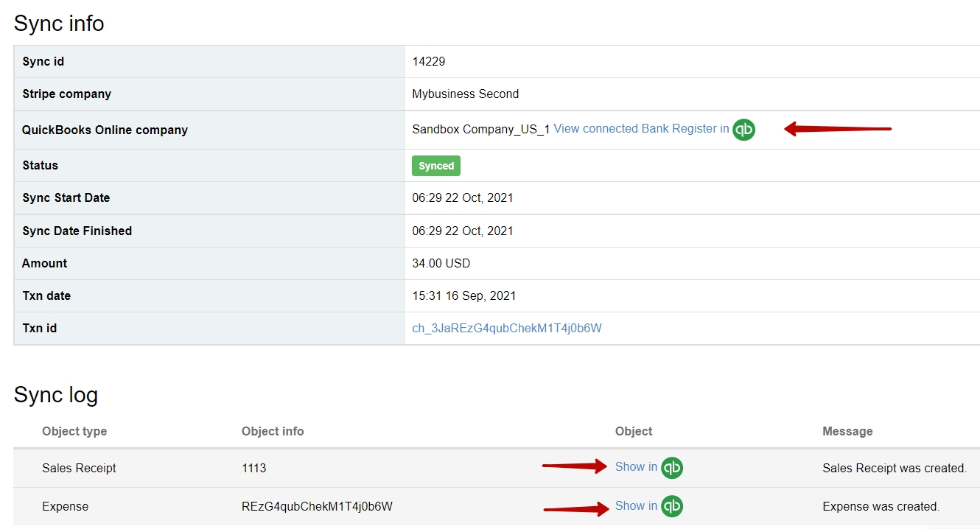Click the Stripe company row label

pos(67,94)
